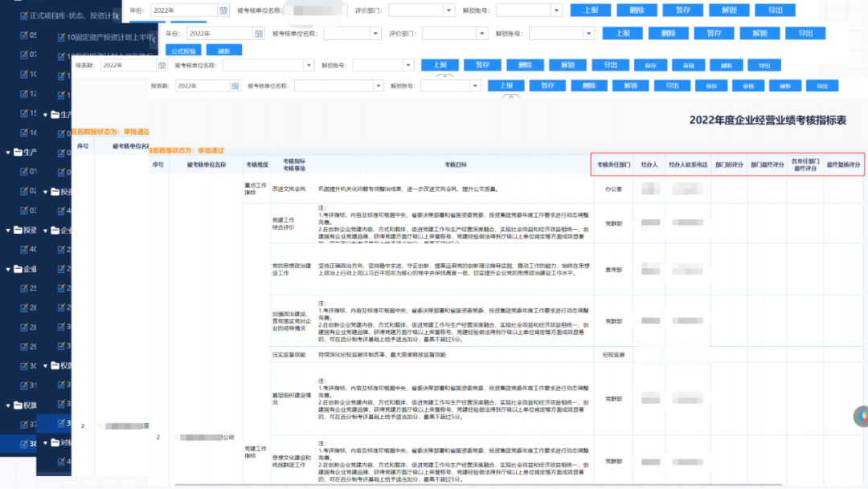This screenshot has width=868, height=489.
Task: Collapse the 企业 folder tree node
Action: point(8,269)
